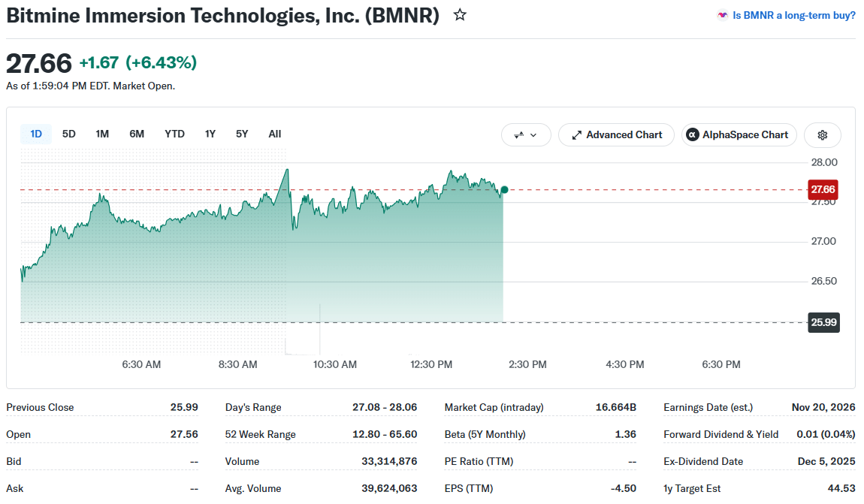This screenshot has height=504, width=864.
Task: Click the large 27.66 price quote
Action: pos(38,63)
